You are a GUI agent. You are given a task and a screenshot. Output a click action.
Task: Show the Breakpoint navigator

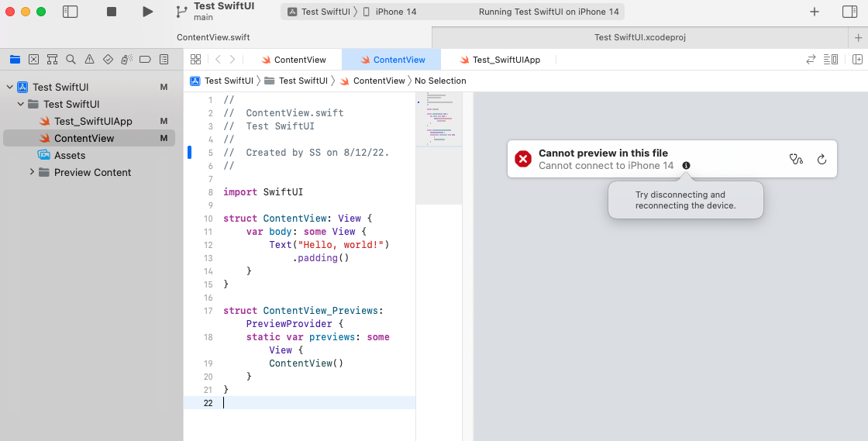pos(145,59)
